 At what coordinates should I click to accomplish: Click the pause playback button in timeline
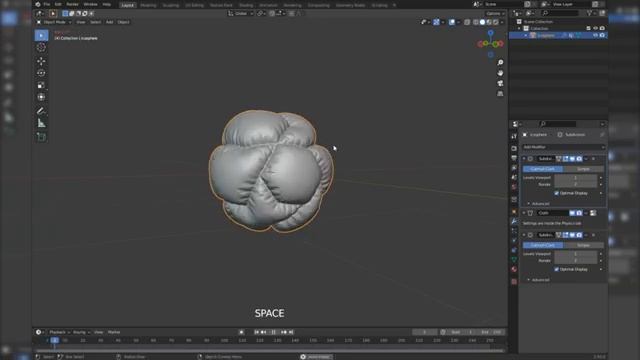[x=273, y=332]
